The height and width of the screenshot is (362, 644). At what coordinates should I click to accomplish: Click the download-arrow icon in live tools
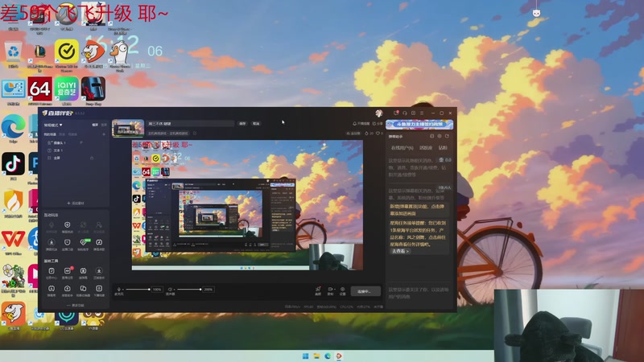pyautogui.click(x=99, y=271)
